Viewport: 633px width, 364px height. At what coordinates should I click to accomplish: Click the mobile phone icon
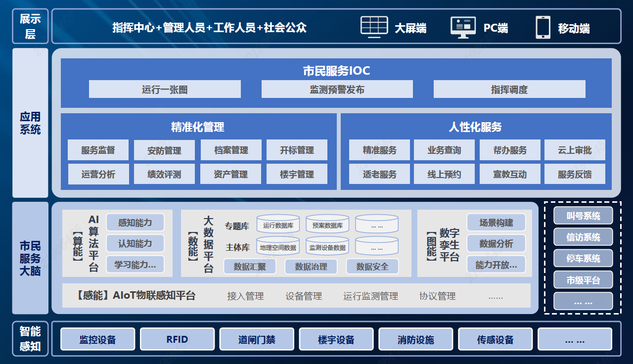click(x=543, y=27)
